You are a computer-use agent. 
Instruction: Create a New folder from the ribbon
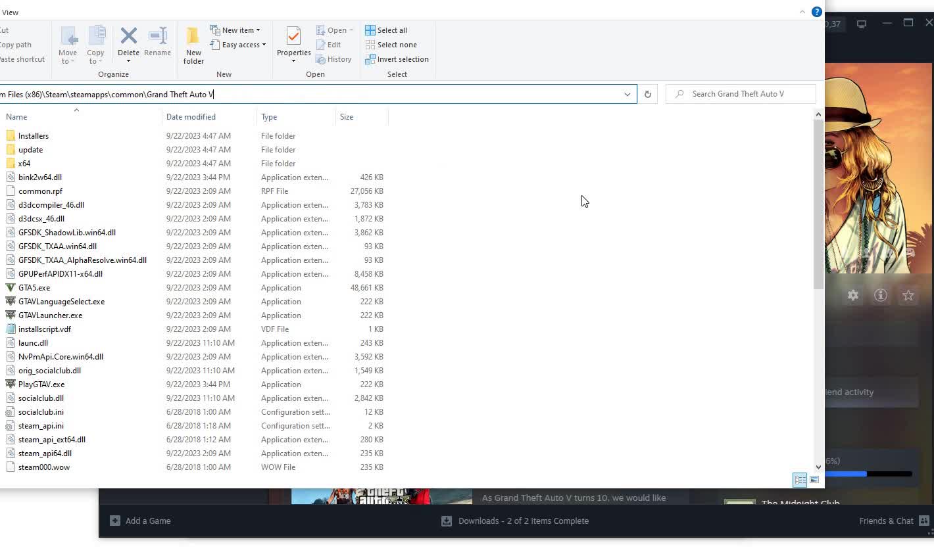coord(193,45)
